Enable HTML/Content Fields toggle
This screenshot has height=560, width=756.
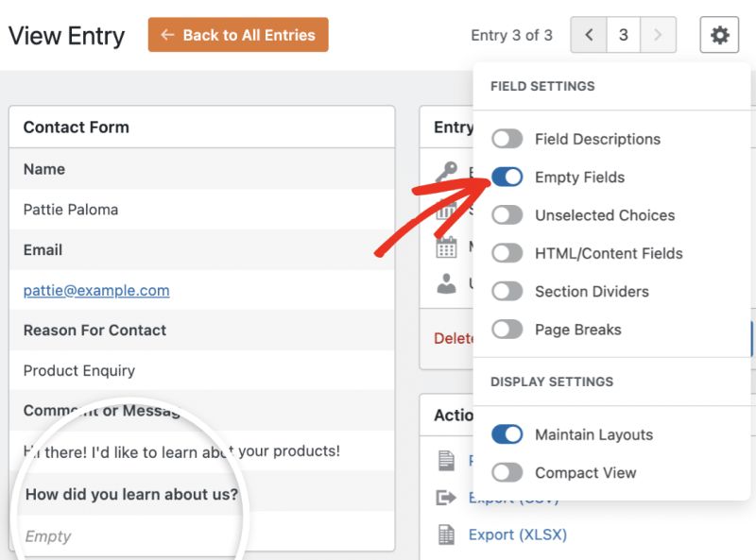pyautogui.click(x=507, y=253)
